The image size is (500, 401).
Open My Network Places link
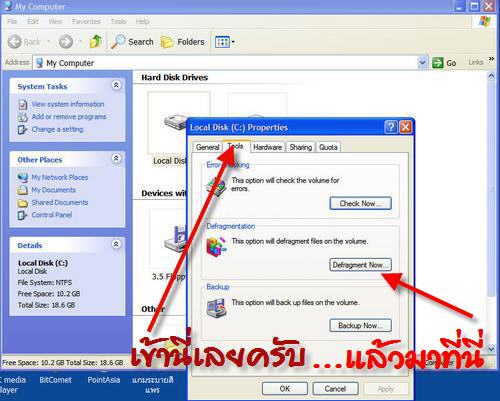click(x=60, y=177)
